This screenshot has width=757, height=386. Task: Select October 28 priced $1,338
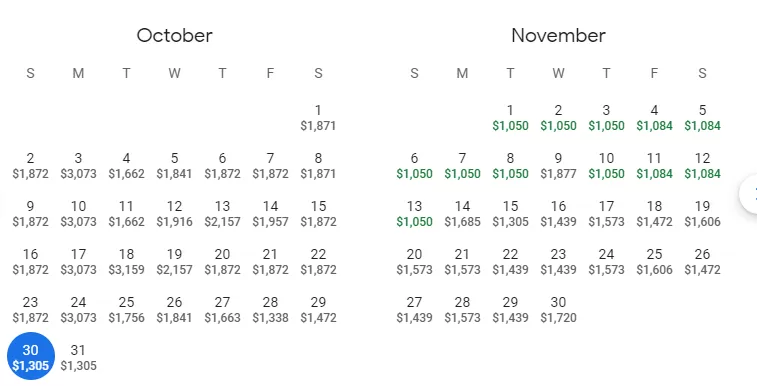click(x=270, y=309)
